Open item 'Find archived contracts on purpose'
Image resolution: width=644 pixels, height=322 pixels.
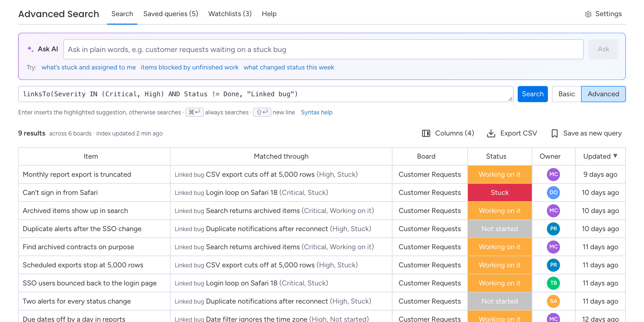[x=78, y=247]
